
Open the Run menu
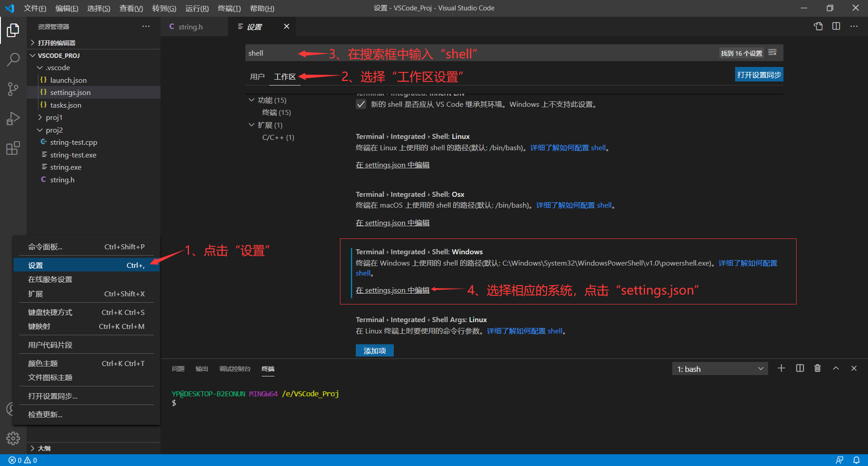coord(197,8)
